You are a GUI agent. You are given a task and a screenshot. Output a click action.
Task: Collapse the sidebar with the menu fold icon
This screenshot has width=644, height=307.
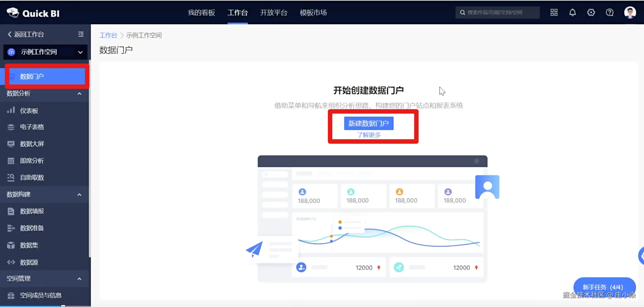81,34
